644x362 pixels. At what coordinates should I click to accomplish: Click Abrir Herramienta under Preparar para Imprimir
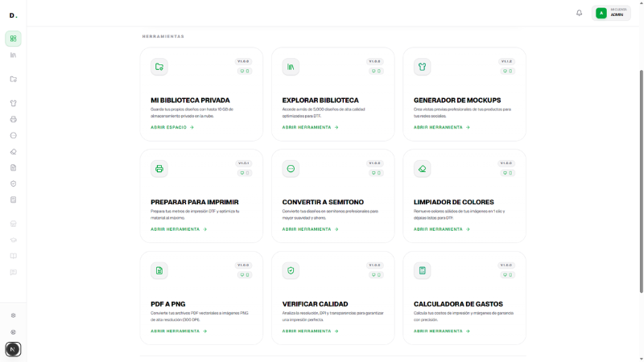pos(179,229)
